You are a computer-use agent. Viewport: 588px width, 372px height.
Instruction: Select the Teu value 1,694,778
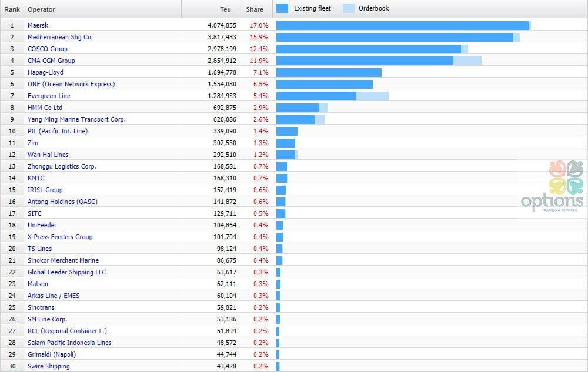pos(222,72)
